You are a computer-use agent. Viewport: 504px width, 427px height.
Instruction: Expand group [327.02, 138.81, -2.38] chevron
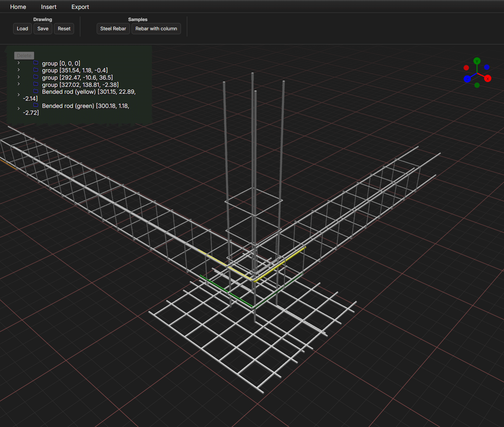(19, 84)
